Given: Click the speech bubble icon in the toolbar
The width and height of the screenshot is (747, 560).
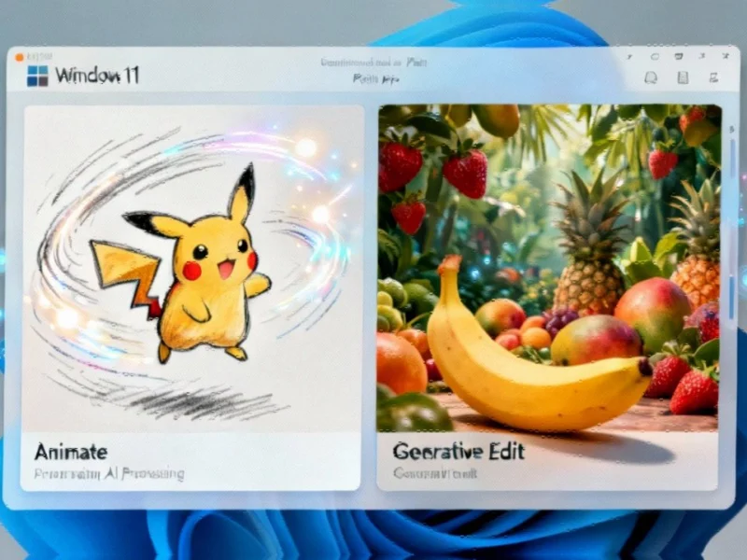Looking at the screenshot, I should [651, 78].
